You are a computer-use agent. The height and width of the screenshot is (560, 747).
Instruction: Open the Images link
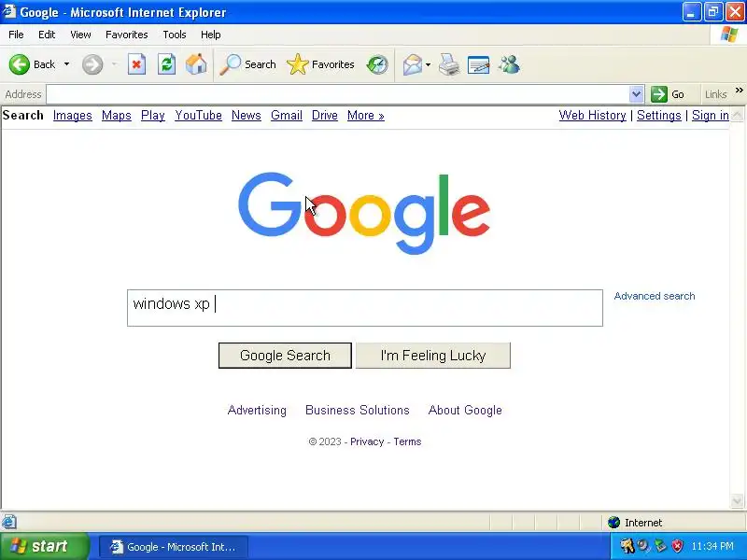click(73, 116)
